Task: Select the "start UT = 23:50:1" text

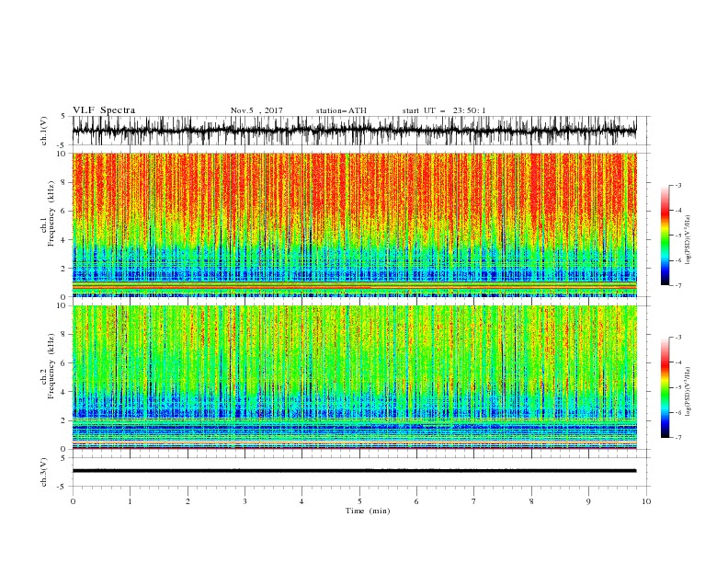Action: pos(444,110)
